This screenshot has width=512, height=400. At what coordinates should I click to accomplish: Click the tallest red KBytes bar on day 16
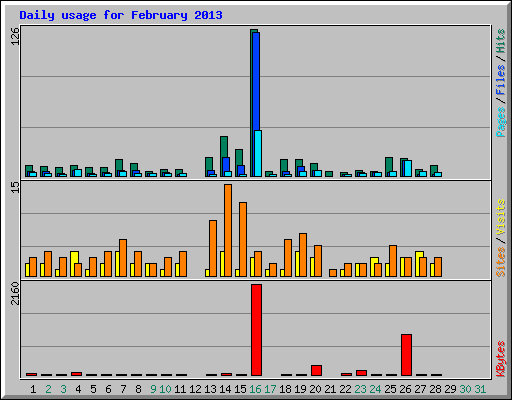coord(256,330)
